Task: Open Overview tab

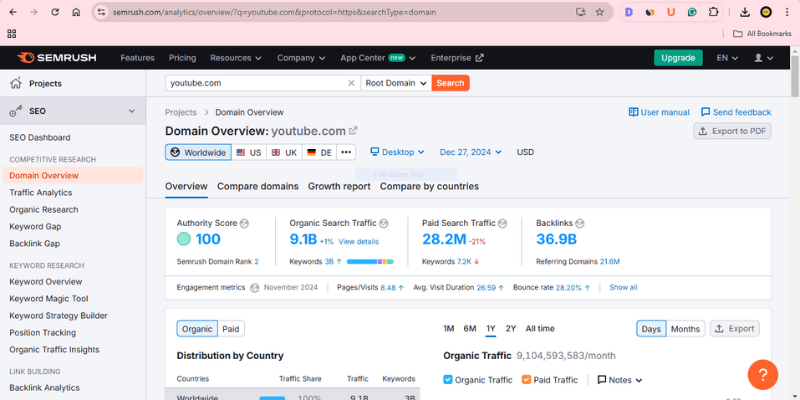Action: point(186,186)
